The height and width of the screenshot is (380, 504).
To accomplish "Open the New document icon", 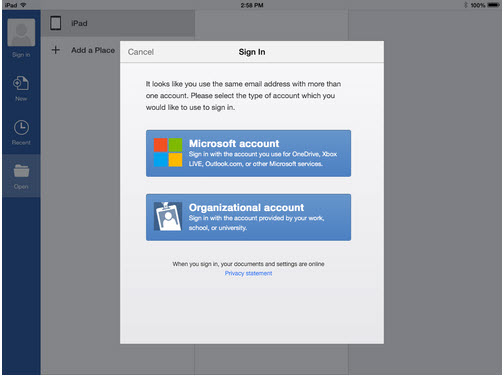I will tap(21, 83).
